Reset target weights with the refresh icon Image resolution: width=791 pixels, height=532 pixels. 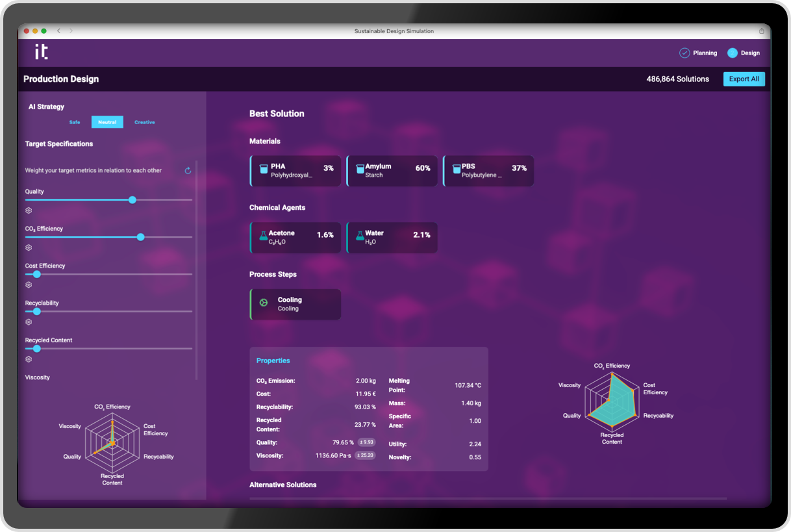pyautogui.click(x=188, y=171)
